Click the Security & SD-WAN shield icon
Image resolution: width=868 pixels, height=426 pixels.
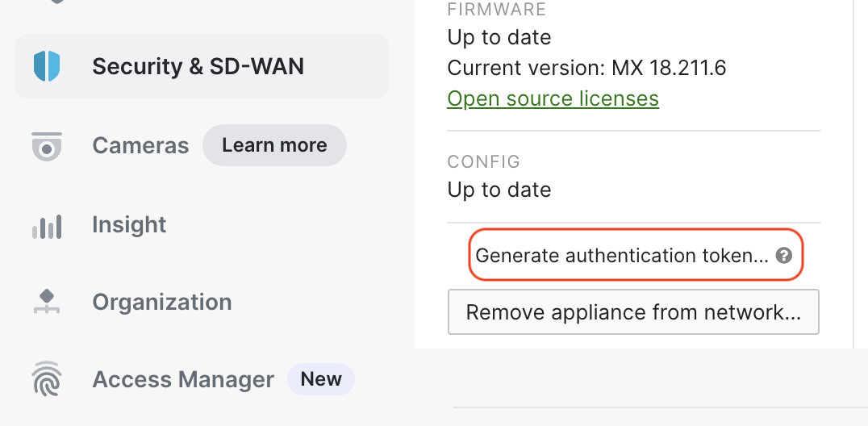tap(47, 66)
